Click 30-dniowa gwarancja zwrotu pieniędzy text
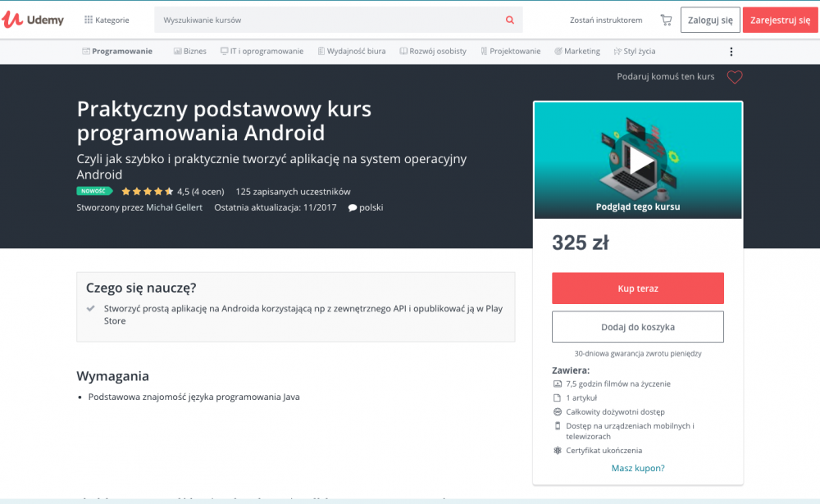The height and width of the screenshot is (504, 820). click(638, 353)
